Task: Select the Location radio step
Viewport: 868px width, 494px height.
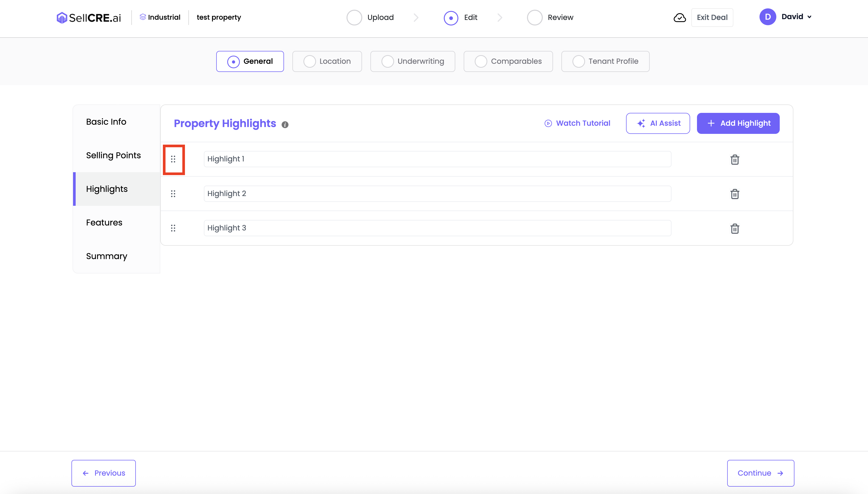Action: click(327, 61)
